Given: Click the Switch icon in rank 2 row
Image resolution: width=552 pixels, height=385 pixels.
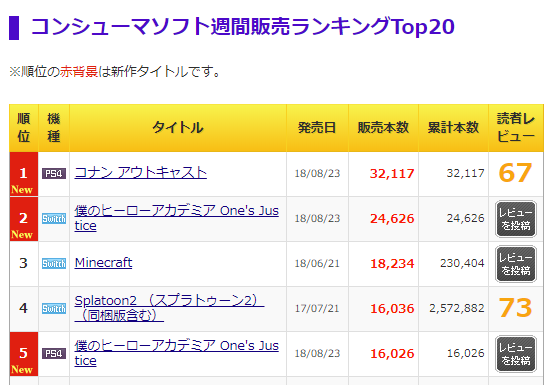Looking at the screenshot, I should (54, 219).
